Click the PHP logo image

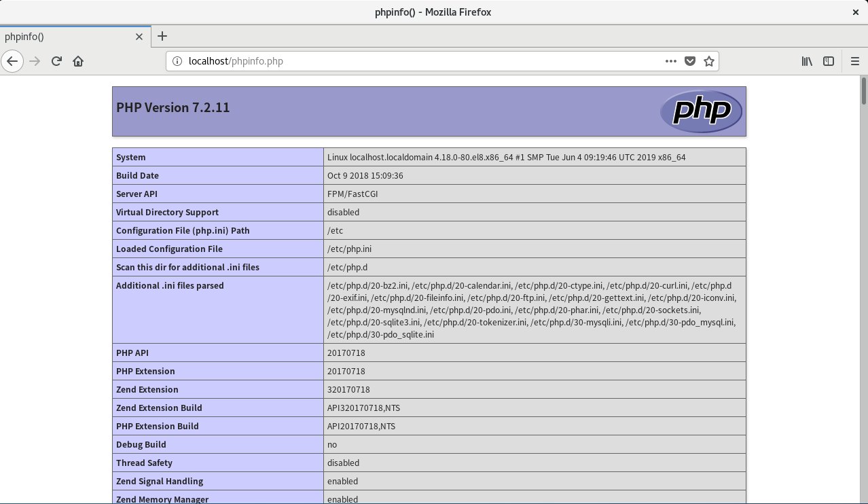pyautogui.click(x=701, y=111)
